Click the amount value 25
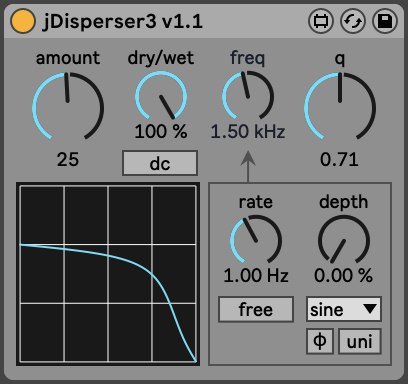The image size is (408, 384). click(x=68, y=159)
